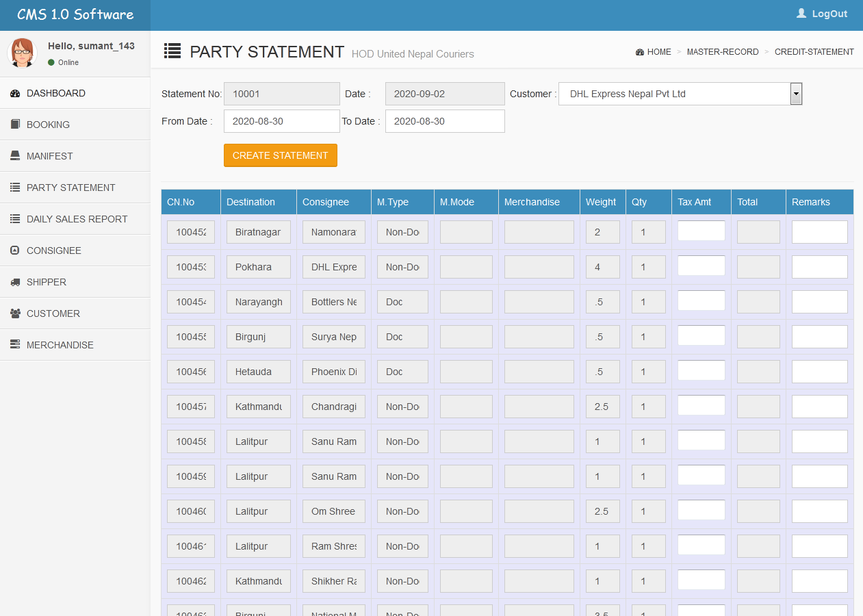
Task: Open the CONSIGNEE menu item
Action: pyautogui.click(x=75, y=251)
